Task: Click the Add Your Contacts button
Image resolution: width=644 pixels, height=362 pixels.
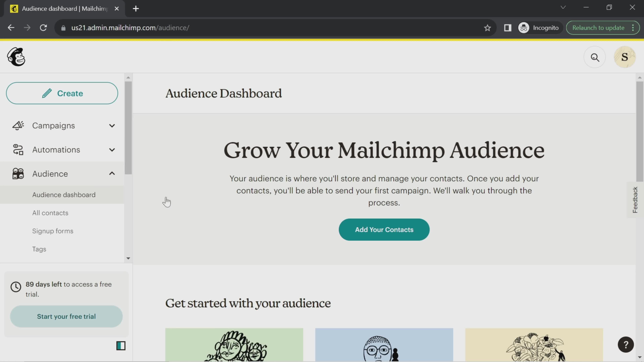Action: [x=384, y=229]
